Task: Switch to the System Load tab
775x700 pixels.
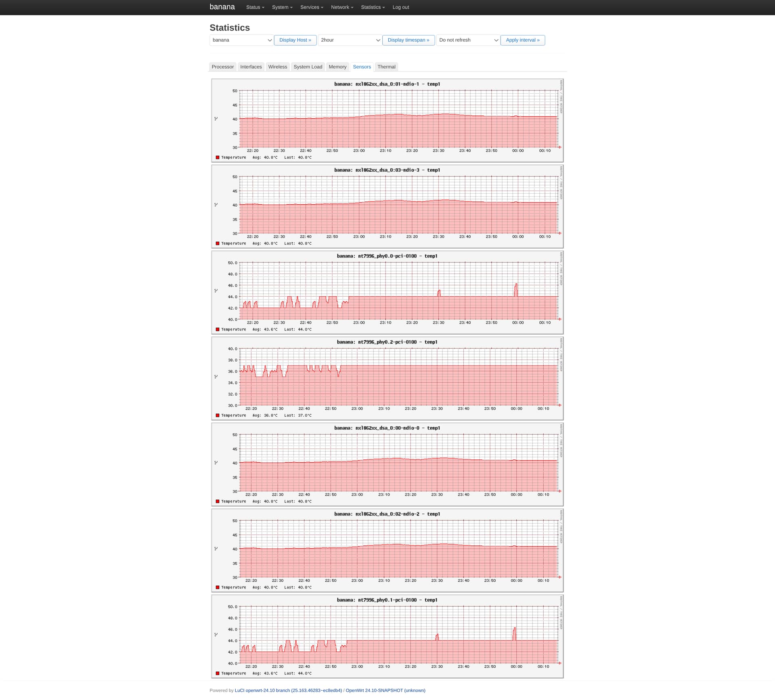Action: point(308,67)
